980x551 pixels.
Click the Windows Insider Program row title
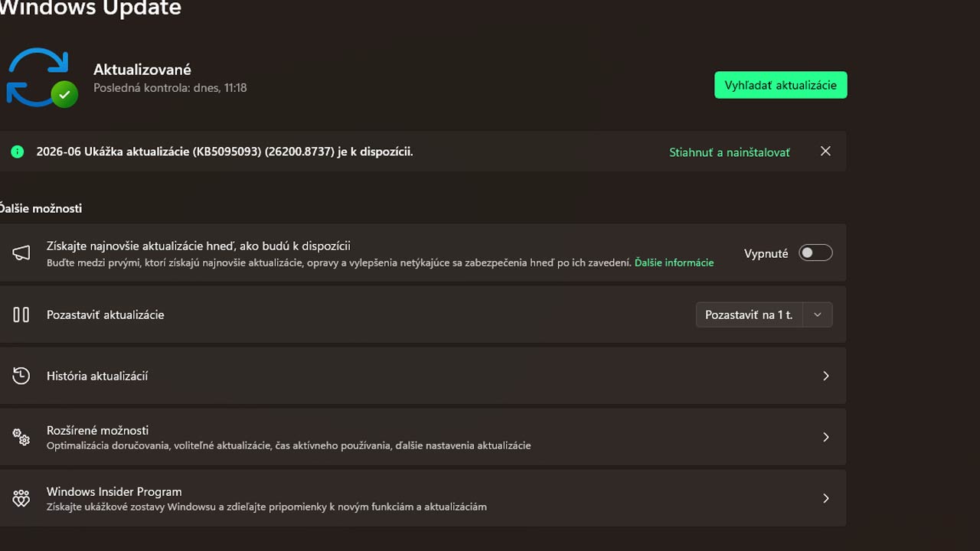(114, 491)
